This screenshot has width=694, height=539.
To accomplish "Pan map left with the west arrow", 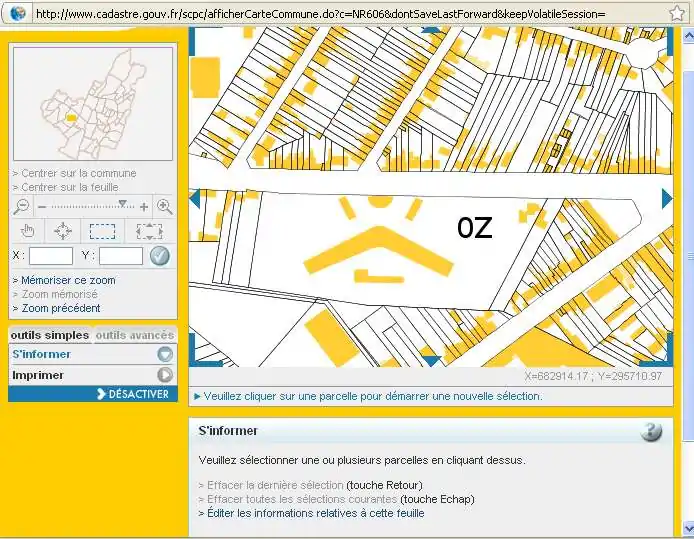I will point(195,199).
